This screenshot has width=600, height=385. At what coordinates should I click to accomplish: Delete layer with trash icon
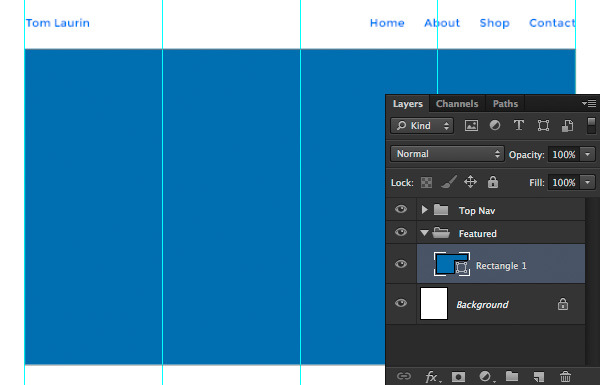[565, 377]
